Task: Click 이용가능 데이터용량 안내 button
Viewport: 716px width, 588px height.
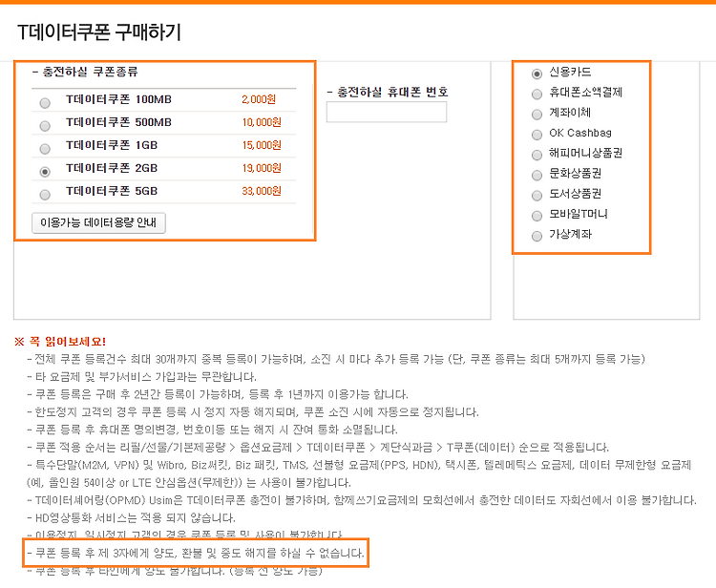Action: pos(98,222)
